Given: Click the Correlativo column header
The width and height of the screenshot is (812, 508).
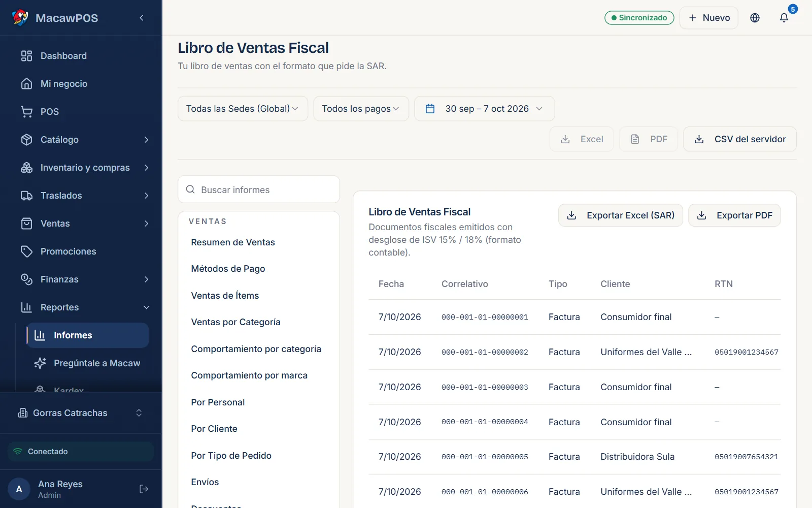Looking at the screenshot, I should [465, 284].
